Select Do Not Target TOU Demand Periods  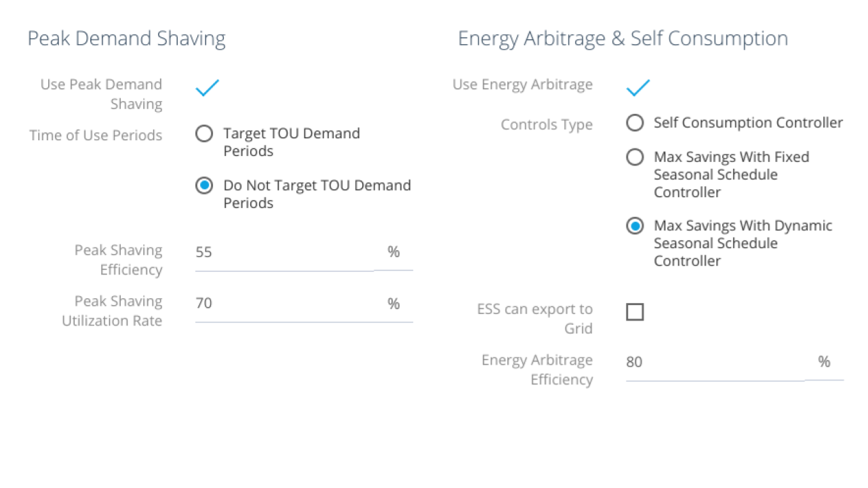pos(204,186)
